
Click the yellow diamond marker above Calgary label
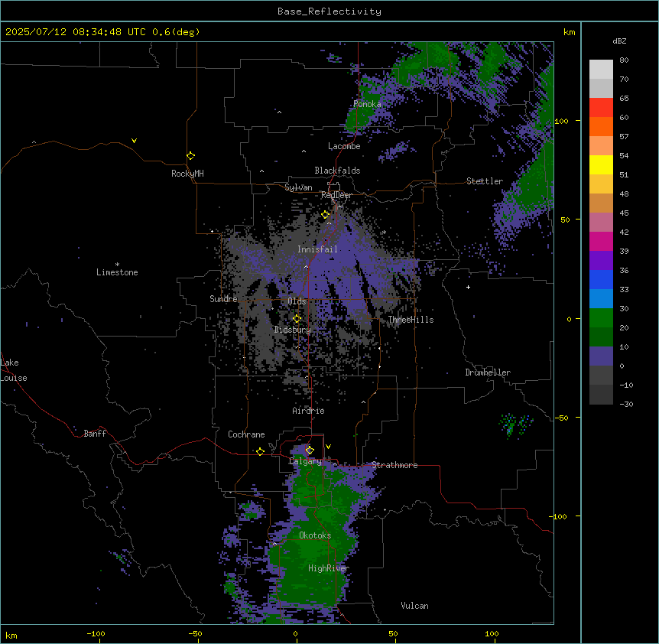click(x=310, y=450)
